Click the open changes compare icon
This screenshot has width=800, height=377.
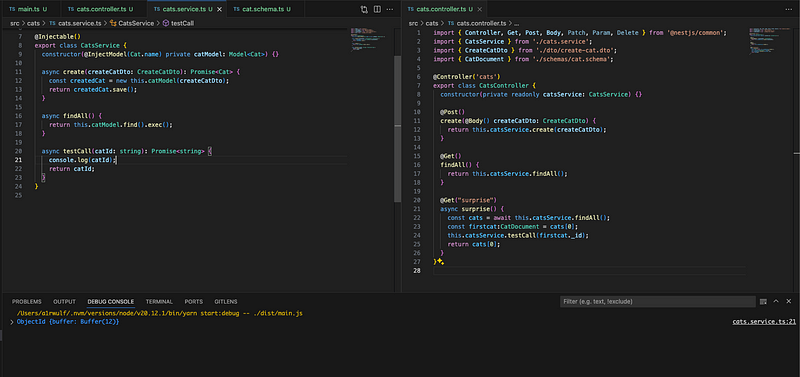tap(364, 9)
